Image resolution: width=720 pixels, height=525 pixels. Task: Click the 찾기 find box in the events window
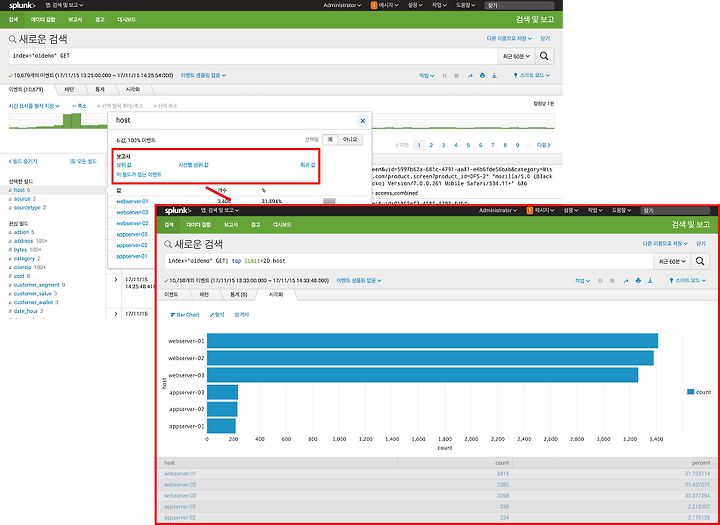[519, 6]
